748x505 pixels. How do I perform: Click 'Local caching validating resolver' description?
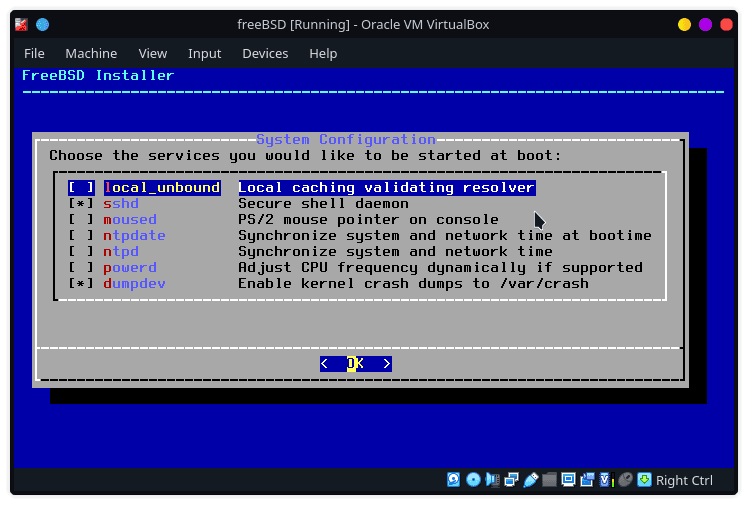pyautogui.click(x=387, y=187)
